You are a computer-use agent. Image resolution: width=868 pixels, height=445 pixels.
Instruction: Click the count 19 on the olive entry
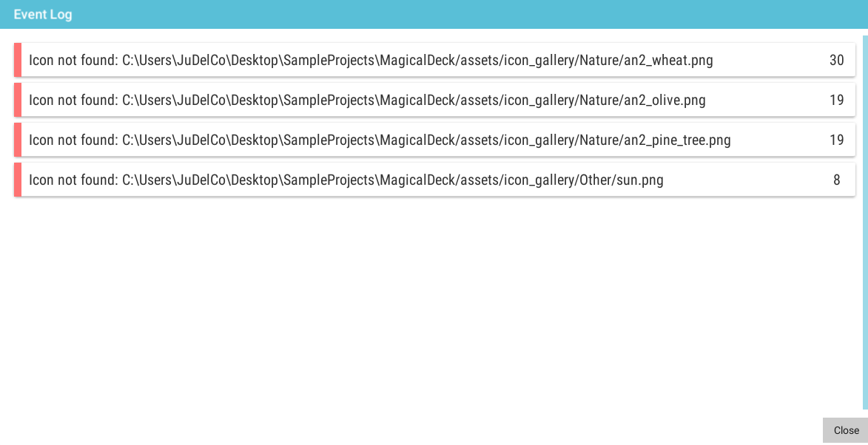click(836, 100)
